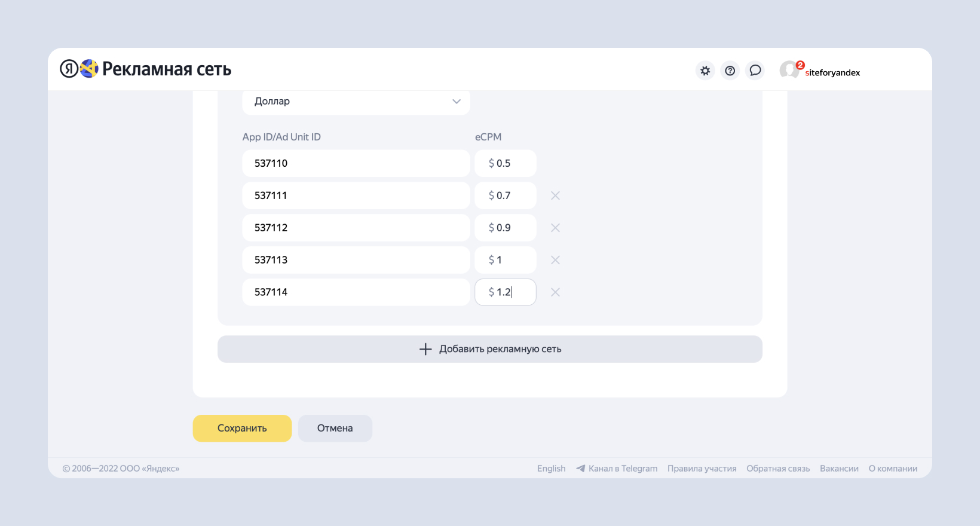Viewport: 980px width, 526px height.
Task: Open the siteforyandex account menu
Action: tap(832, 73)
